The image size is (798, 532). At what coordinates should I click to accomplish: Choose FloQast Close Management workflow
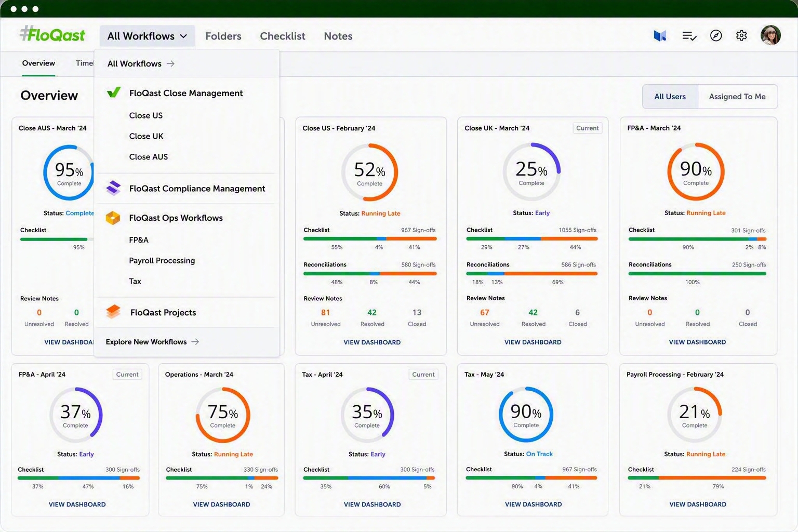click(186, 93)
